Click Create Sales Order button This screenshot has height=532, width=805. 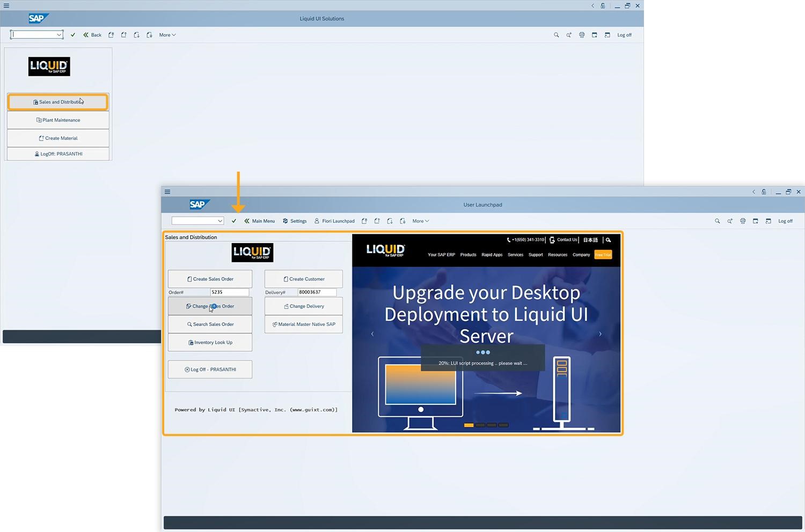tap(210, 279)
